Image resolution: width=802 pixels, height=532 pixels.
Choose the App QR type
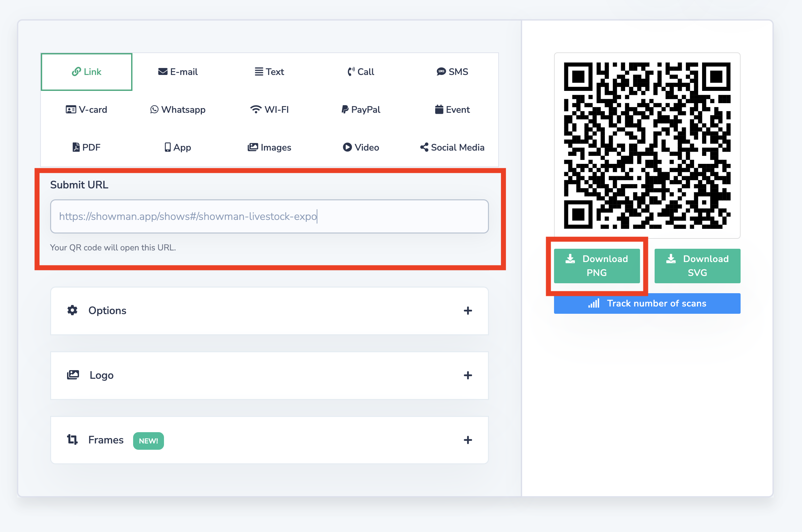pos(178,147)
